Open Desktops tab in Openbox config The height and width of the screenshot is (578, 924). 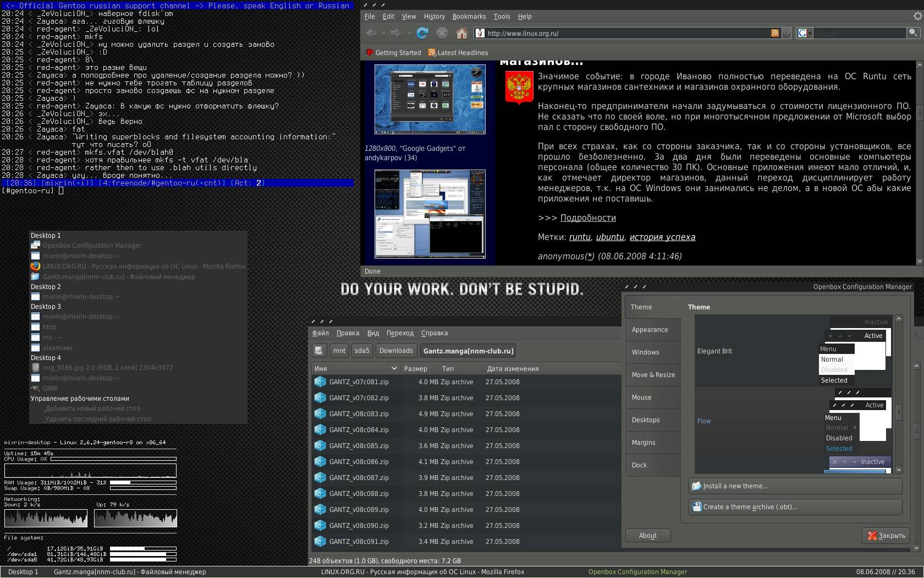click(653, 420)
